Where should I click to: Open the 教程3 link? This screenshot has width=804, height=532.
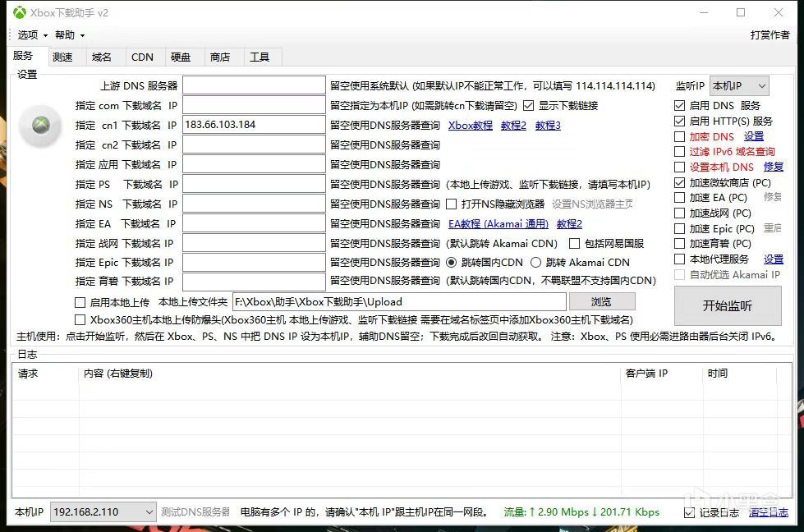548,125
